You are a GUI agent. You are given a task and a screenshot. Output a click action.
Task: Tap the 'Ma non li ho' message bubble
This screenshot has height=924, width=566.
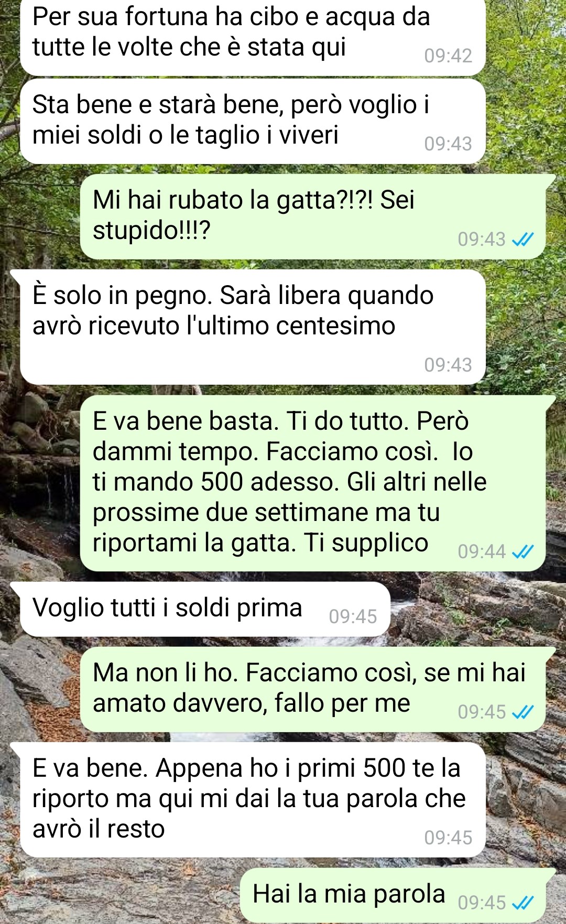pos(313,689)
